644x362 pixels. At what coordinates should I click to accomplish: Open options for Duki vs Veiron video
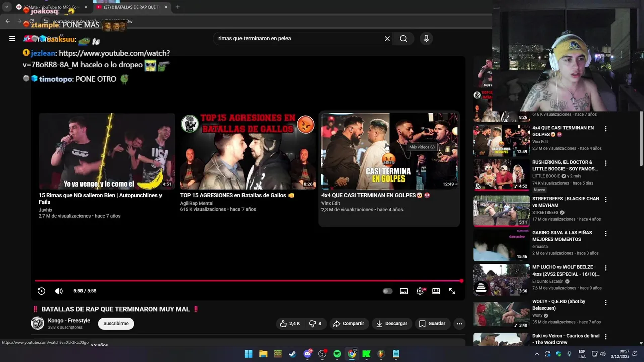tap(606, 337)
